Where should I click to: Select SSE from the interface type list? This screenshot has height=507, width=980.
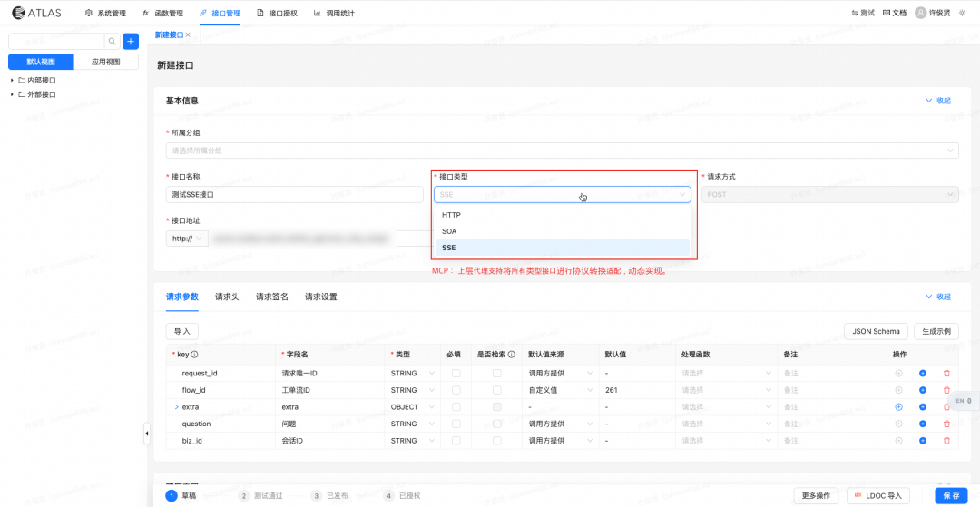click(x=563, y=248)
